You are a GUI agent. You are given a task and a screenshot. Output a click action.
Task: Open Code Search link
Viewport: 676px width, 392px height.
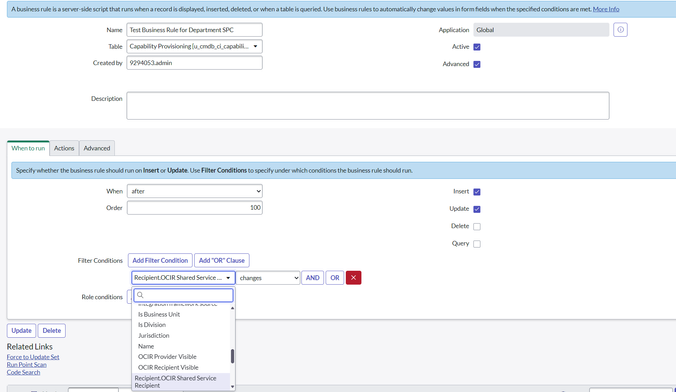[23, 372]
